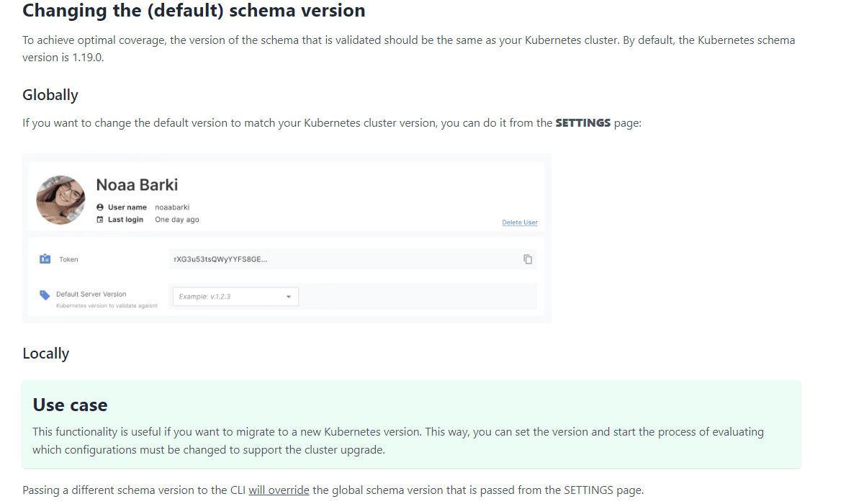This screenshot has width=864, height=504.
Task: Click the dropdown arrow in version selector
Action: tap(289, 297)
